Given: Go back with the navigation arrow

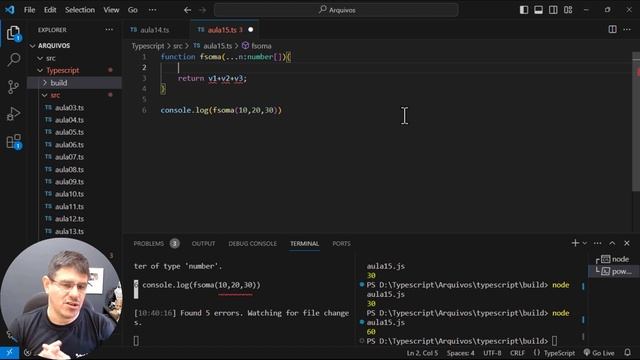Looking at the screenshot, I should [187, 10].
